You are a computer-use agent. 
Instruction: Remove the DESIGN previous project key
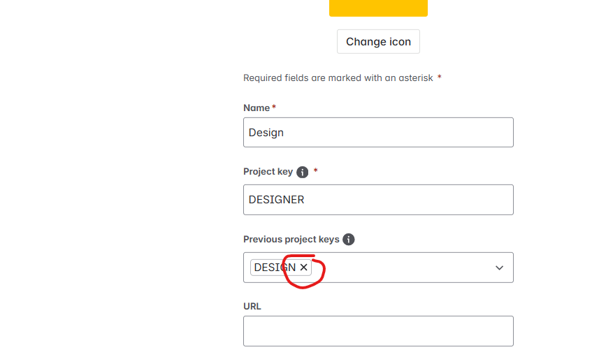304,268
